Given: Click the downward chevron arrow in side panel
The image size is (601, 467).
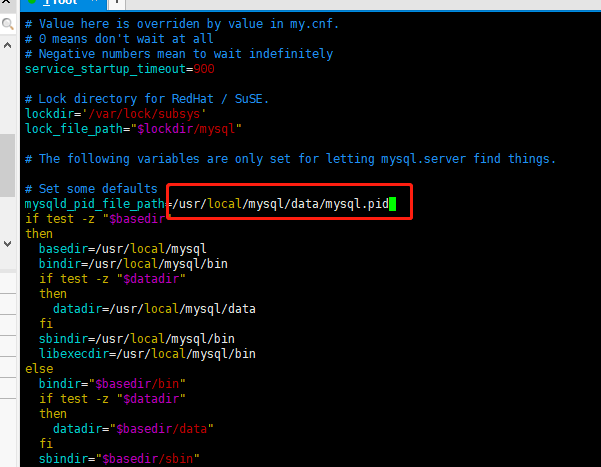Looking at the screenshot, I should coord(7,243).
